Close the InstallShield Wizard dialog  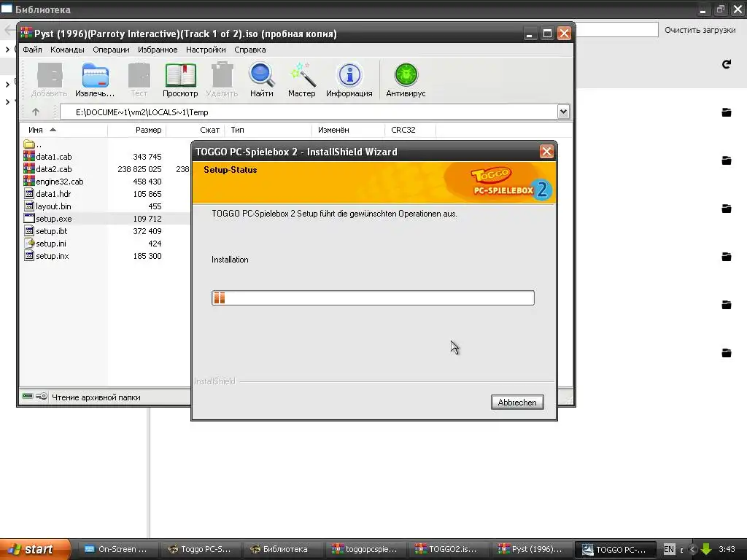546,152
